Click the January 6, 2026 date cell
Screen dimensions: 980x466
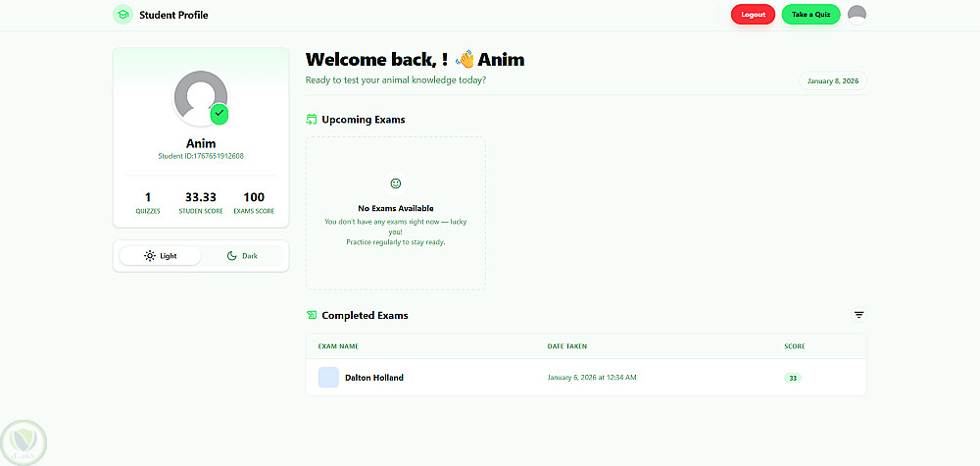592,377
